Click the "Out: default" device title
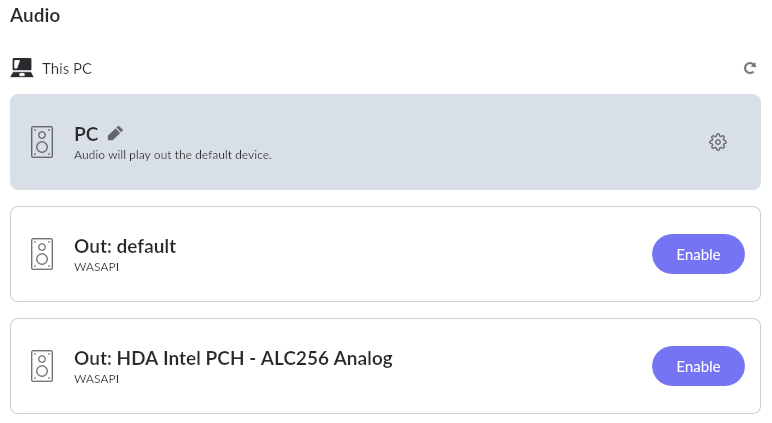The width and height of the screenshot is (772, 423). click(x=125, y=246)
